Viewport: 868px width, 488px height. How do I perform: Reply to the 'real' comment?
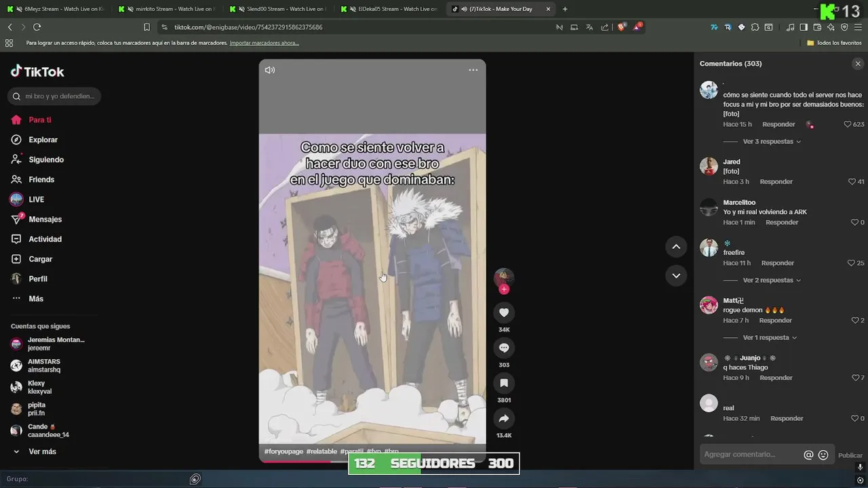[x=787, y=418]
